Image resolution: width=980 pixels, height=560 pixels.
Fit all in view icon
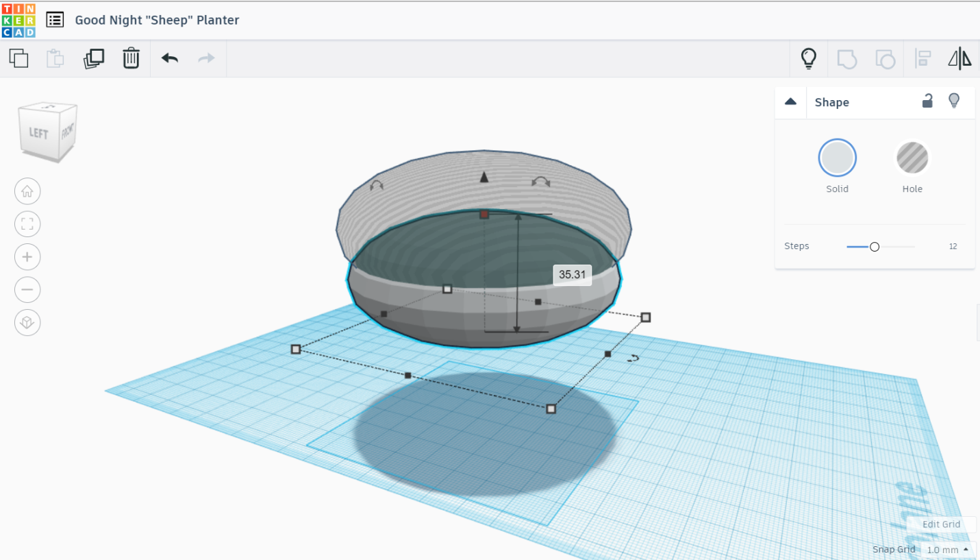tap(27, 224)
